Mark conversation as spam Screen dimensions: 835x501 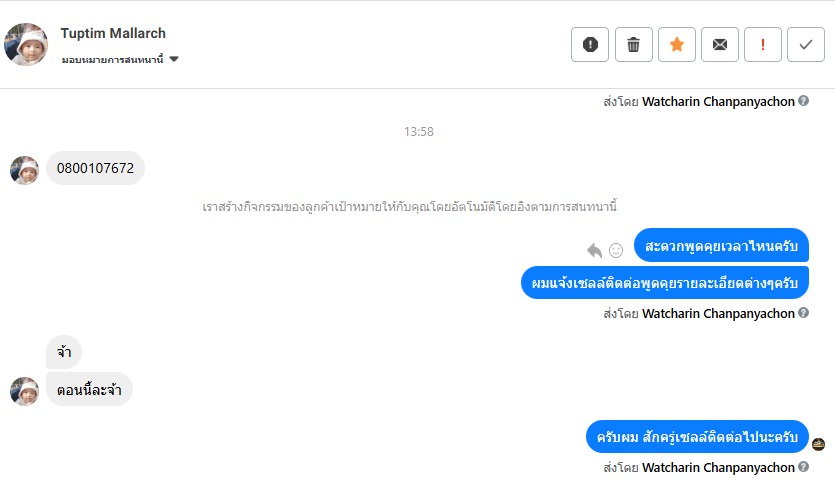tap(590, 45)
